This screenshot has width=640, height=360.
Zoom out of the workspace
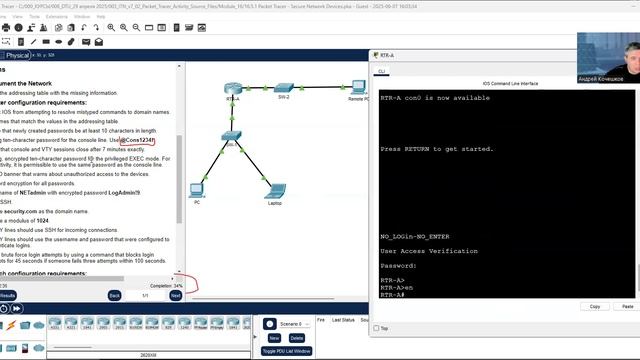tap(136, 28)
